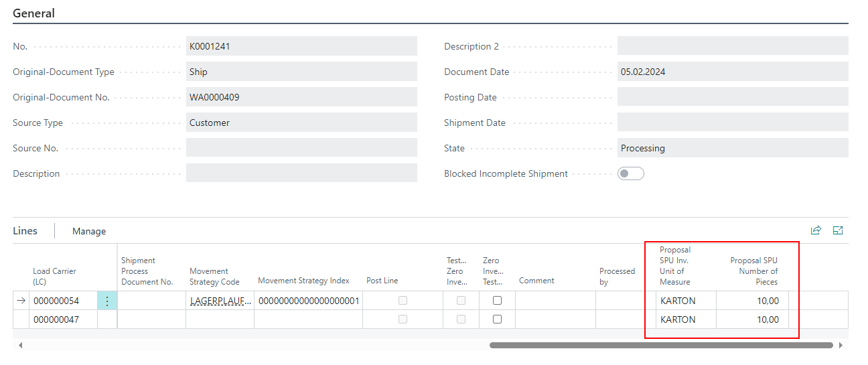Toggle Blocked Incomplete Shipment switch
868x365 pixels.
click(x=630, y=173)
